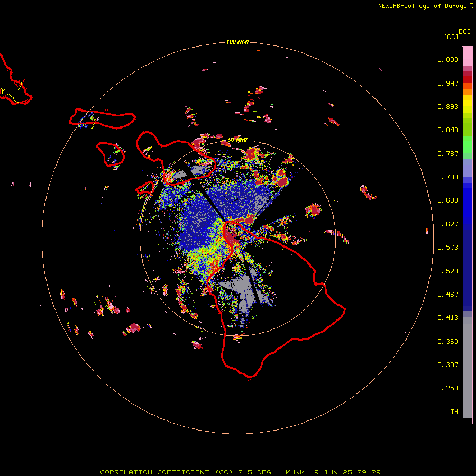Viewport: 476px width, 476px height.
Task: Click the 0.520 colorbar value
Action: 448,271
